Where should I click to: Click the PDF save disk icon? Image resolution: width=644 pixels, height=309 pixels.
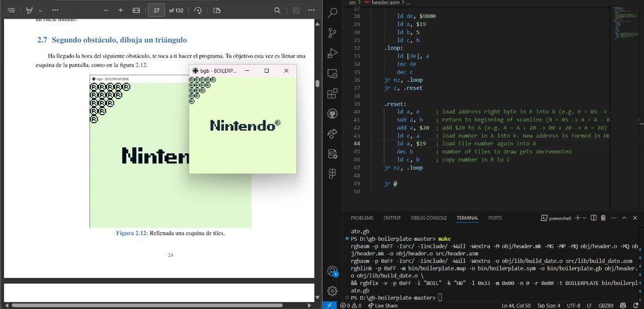(296, 10)
